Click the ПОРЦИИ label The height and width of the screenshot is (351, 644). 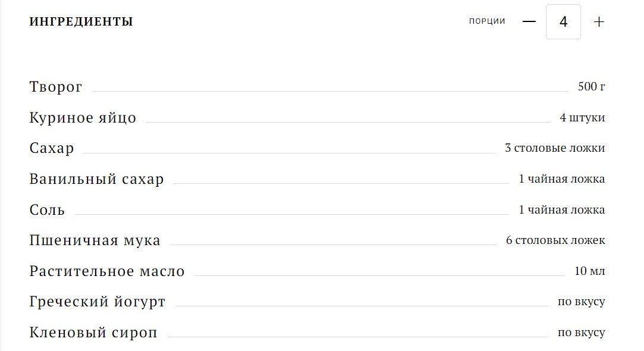tap(487, 21)
